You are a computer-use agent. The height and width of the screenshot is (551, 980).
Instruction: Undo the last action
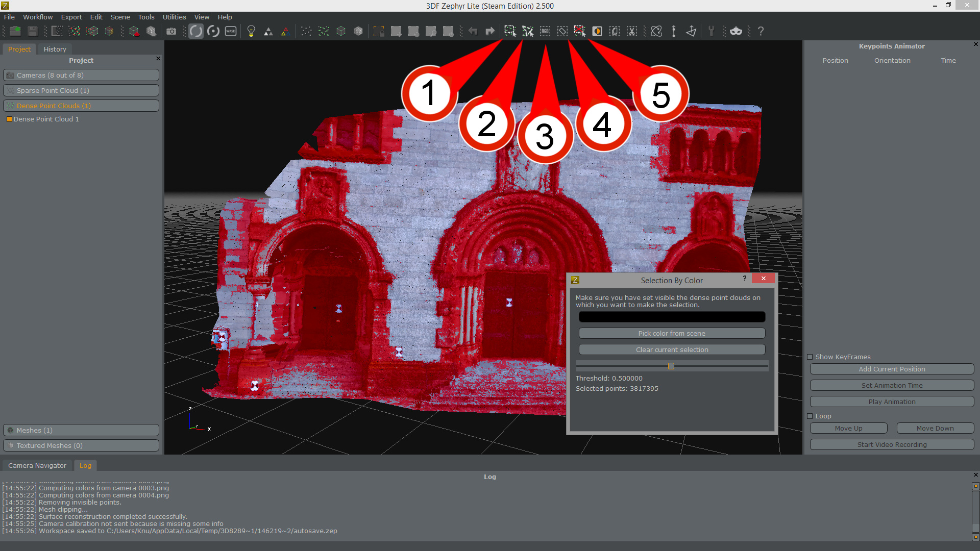coord(473,31)
